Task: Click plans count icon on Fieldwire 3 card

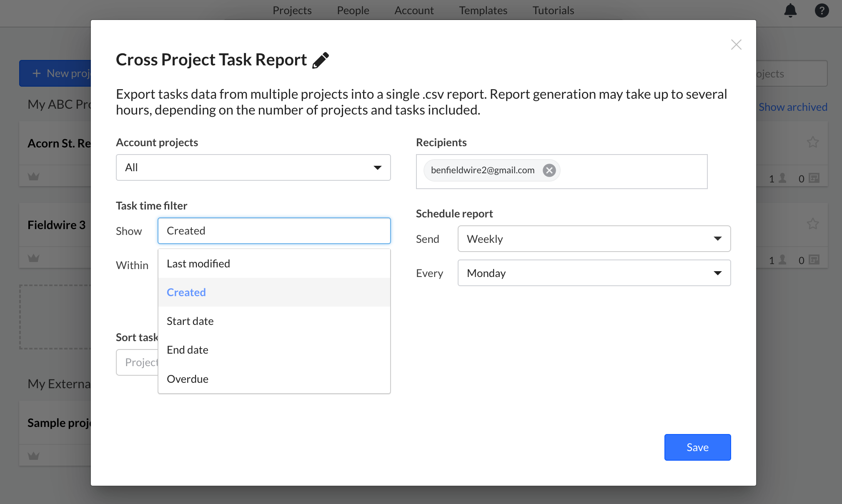Action: coord(814,260)
